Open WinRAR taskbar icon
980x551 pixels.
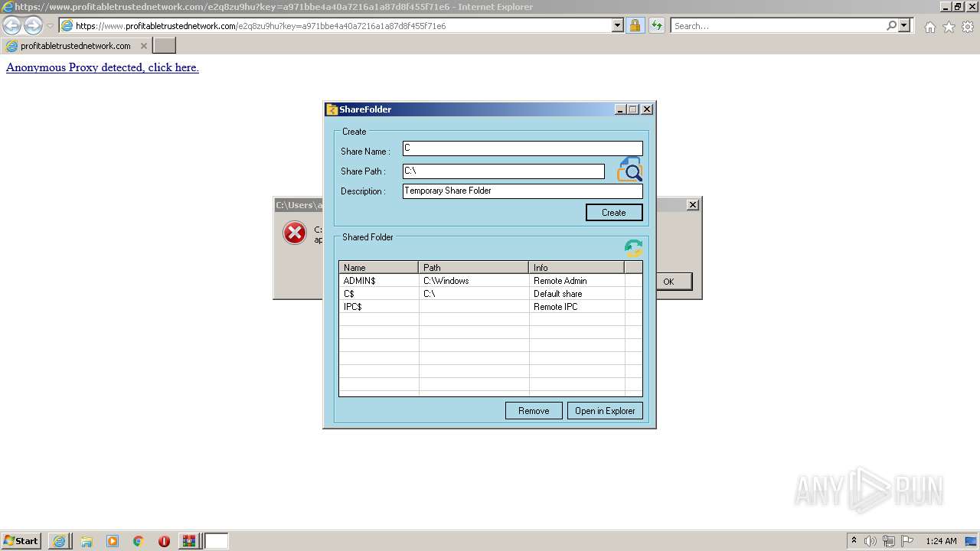[x=188, y=541]
